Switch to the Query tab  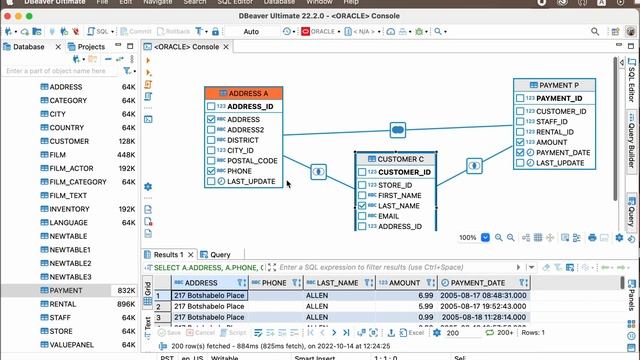(216, 254)
